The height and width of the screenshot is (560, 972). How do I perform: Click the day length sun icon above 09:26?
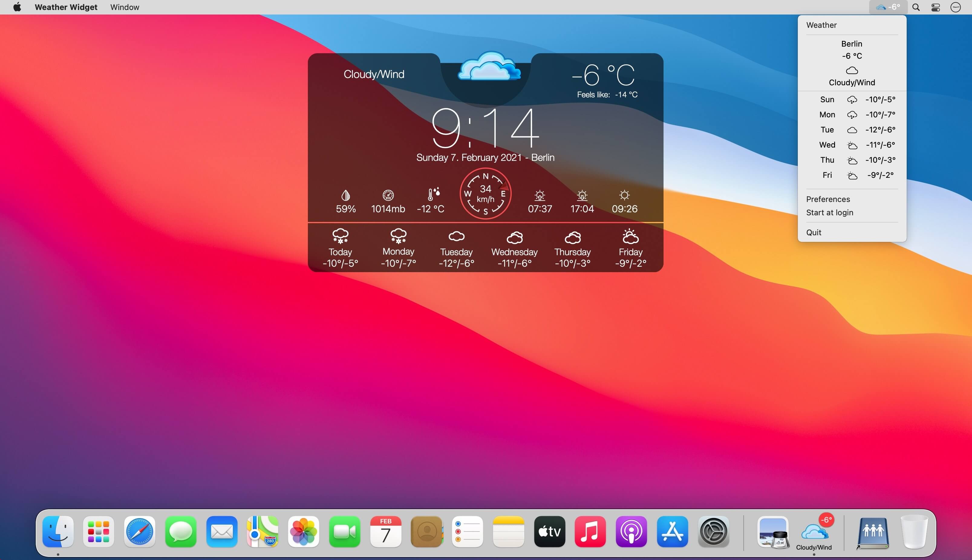(624, 195)
